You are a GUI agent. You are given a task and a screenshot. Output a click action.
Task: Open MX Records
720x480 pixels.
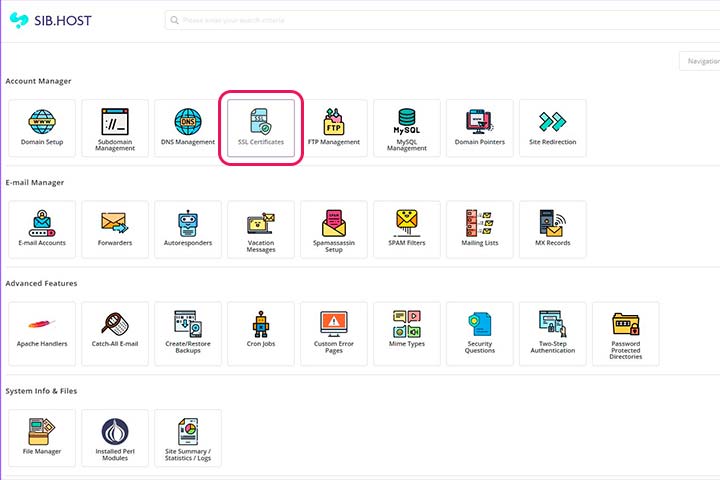point(553,229)
